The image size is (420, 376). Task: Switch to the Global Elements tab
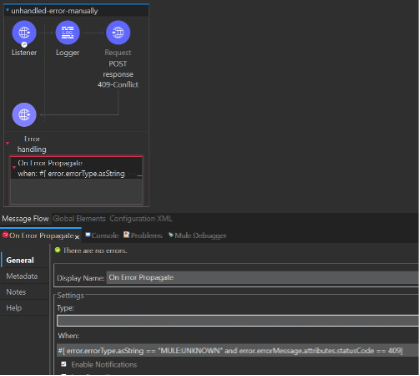pyautogui.click(x=79, y=219)
